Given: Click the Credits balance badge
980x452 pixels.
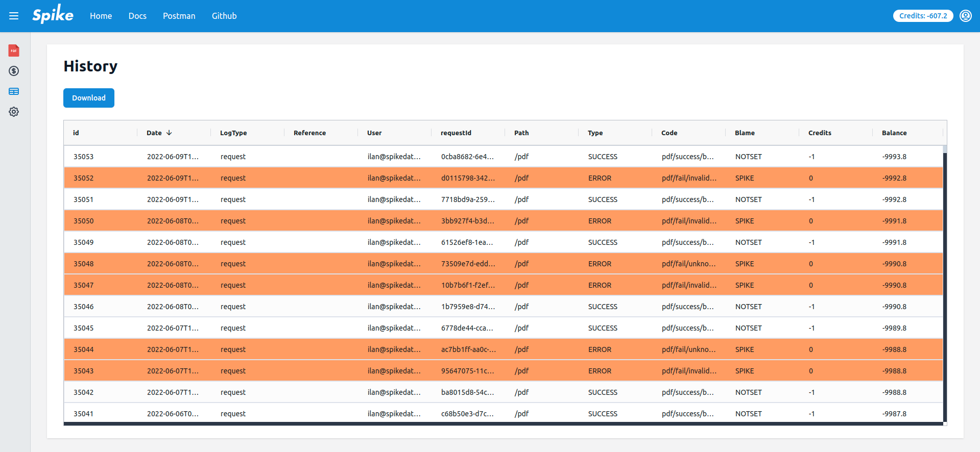Looking at the screenshot, I should 923,16.
